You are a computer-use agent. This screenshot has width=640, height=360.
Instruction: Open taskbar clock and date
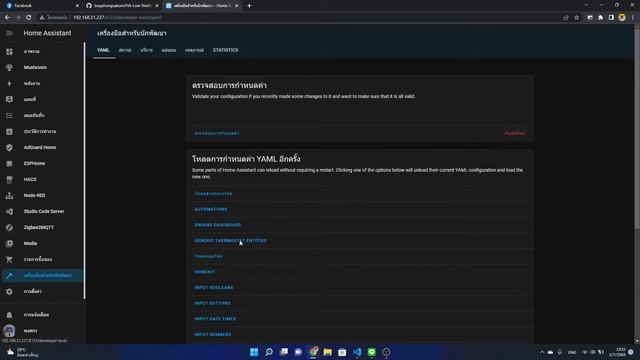(x=620, y=352)
